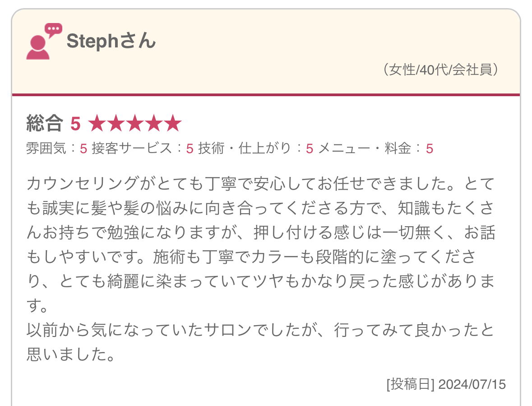
Task: Click the 投稿日 2024/07/15 post date
Action: [446, 384]
